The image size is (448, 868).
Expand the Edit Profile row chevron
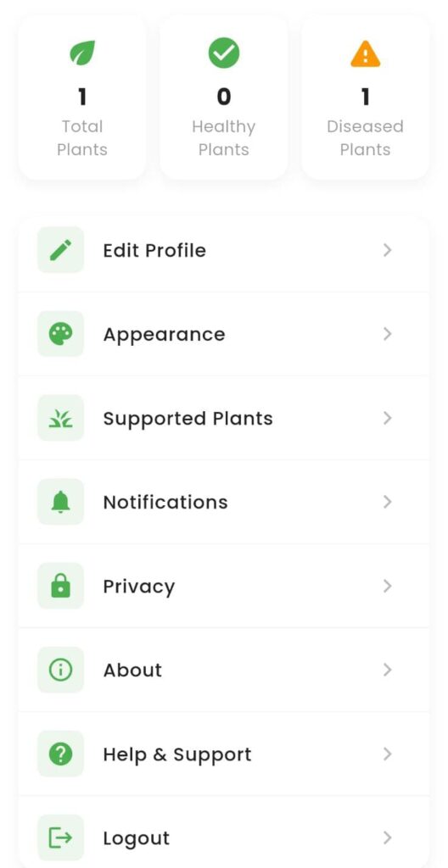pos(388,250)
